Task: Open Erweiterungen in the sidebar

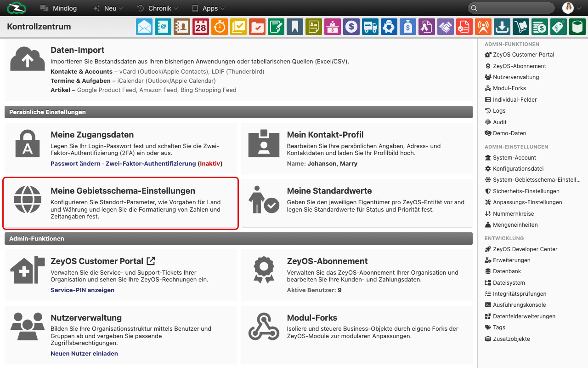Action: (508, 260)
